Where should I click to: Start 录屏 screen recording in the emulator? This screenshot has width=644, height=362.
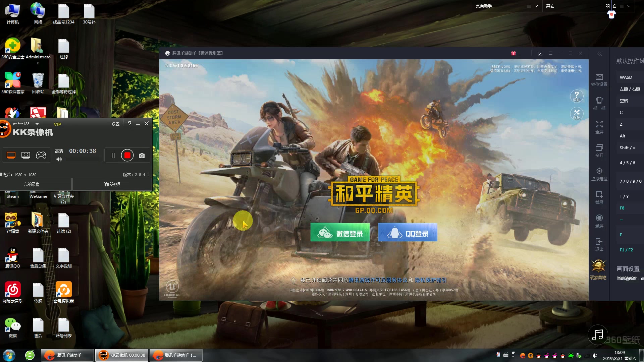click(x=599, y=221)
